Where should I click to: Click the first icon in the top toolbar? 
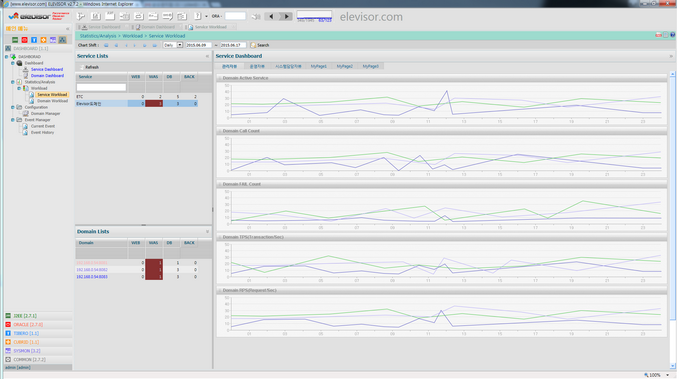tap(81, 16)
